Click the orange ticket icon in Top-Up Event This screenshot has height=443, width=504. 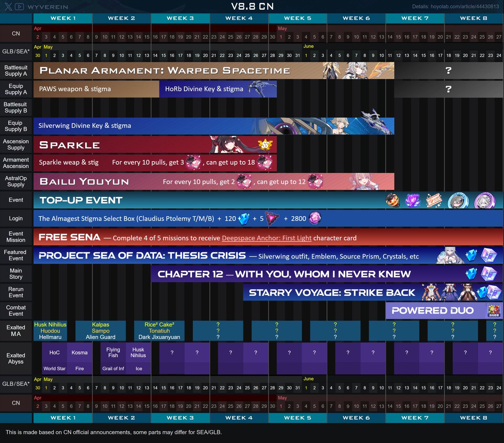(x=434, y=200)
